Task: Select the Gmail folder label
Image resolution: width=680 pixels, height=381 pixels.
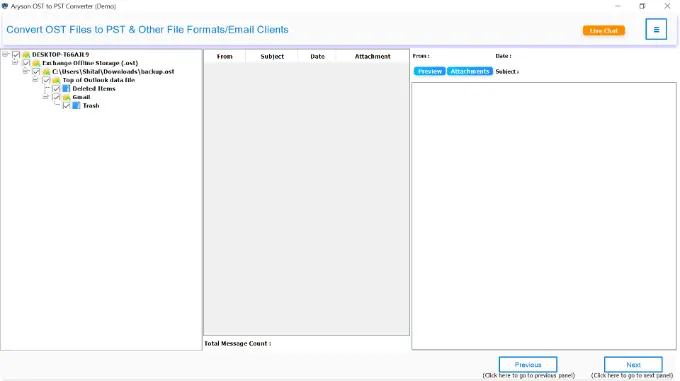Action: pos(82,97)
